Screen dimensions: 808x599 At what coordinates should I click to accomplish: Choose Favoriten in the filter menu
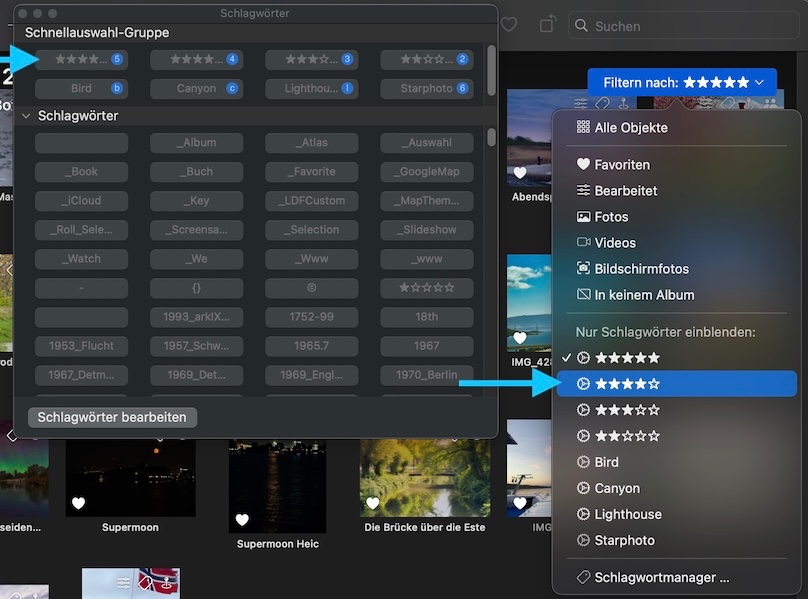(x=622, y=164)
